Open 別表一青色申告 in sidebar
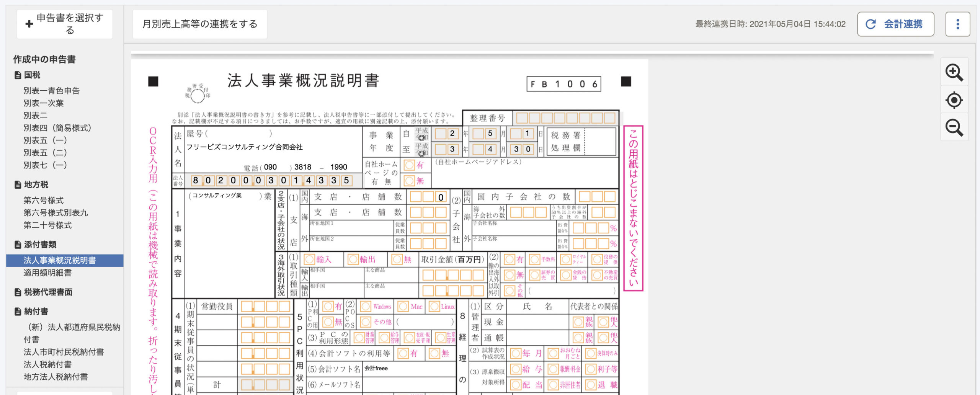The width and height of the screenshot is (980, 395). (x=52, y=91)
